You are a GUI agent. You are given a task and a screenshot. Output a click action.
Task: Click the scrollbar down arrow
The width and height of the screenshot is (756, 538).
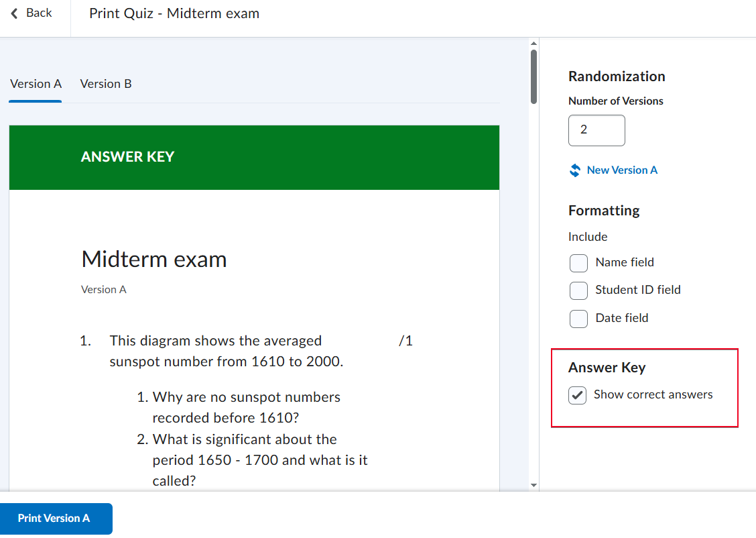pos(533,484)
